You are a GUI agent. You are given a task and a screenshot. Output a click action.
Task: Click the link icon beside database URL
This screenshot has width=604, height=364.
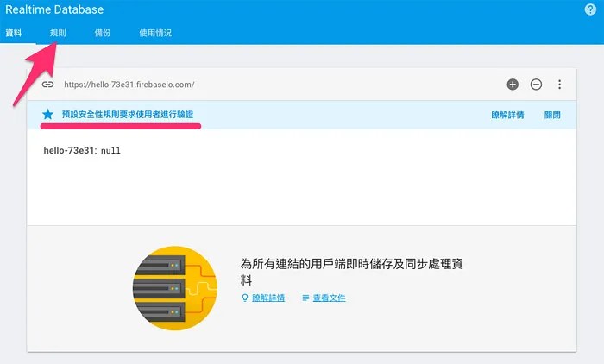(x=47, y=85)
